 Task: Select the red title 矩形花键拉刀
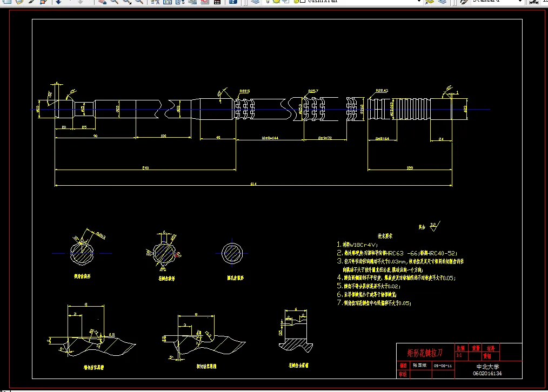pos(425,353)
